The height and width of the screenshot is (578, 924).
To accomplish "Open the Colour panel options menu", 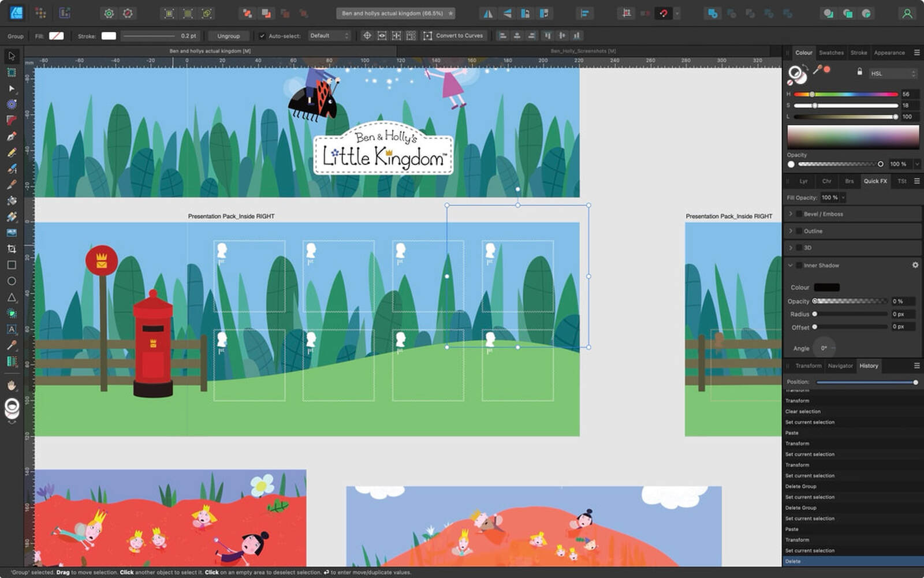I will (916, 53).
